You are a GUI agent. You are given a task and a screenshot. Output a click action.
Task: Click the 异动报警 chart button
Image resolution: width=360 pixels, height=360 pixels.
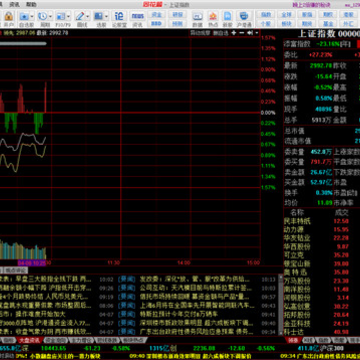click(x=200, y=33)
